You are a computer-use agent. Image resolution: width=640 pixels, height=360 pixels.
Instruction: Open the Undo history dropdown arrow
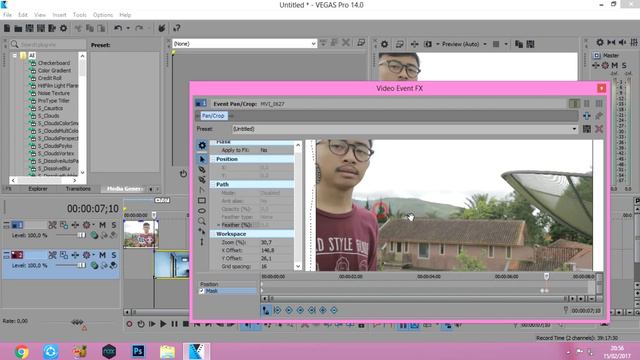[x=128, y=28]
